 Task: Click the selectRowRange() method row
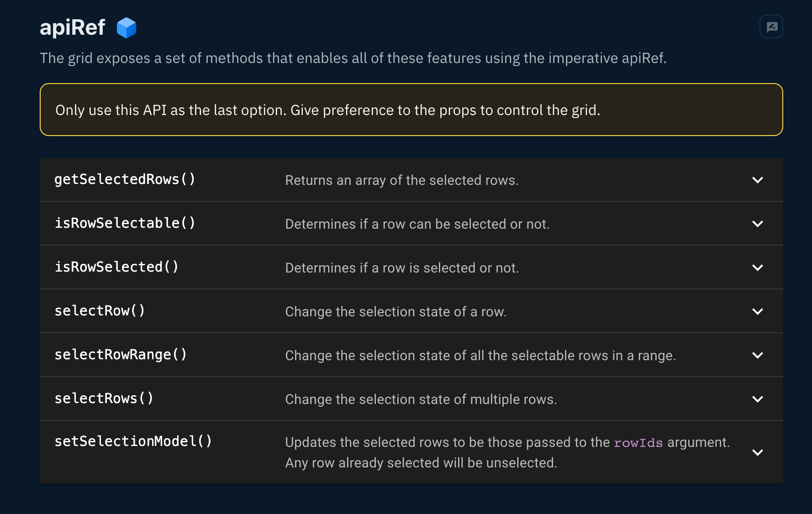tap(121, 355)
